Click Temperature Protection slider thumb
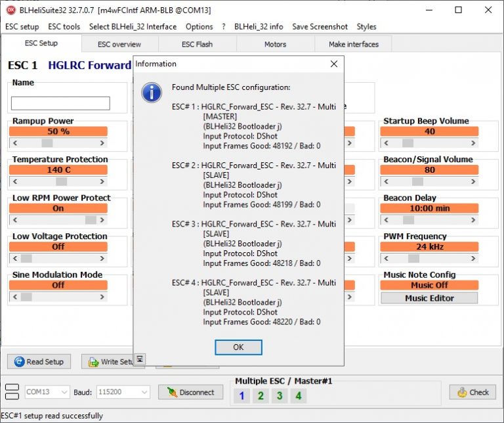The image size is (504, 423). 62,181
